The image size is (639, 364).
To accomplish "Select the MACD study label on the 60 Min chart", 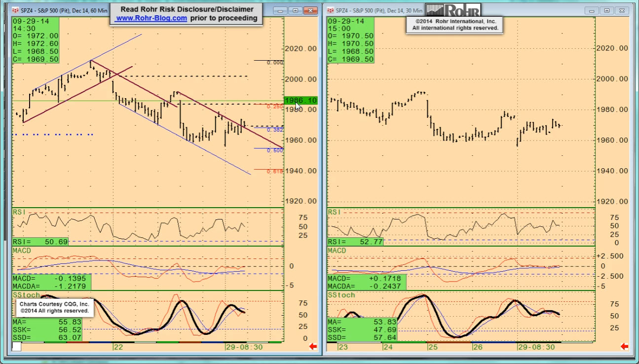I will click(x=21, y=251).
